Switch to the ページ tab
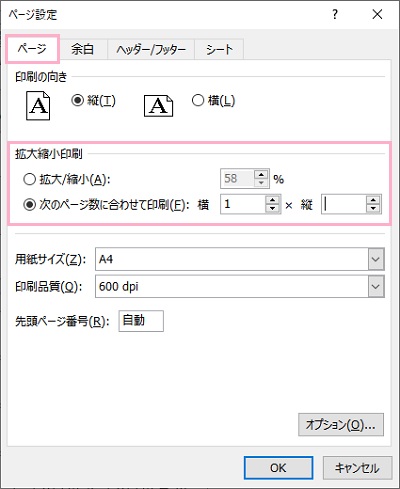 coord(32,49)
